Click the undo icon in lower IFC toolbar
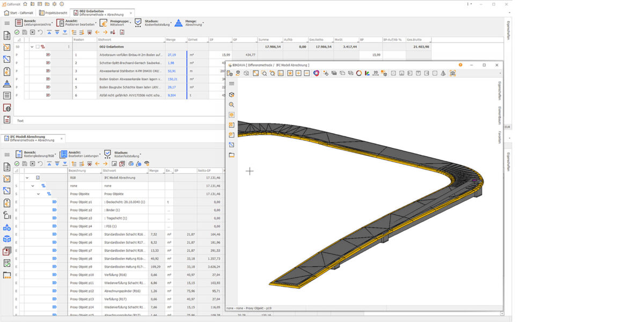This screenshot has width=644, height=322. 40,164
